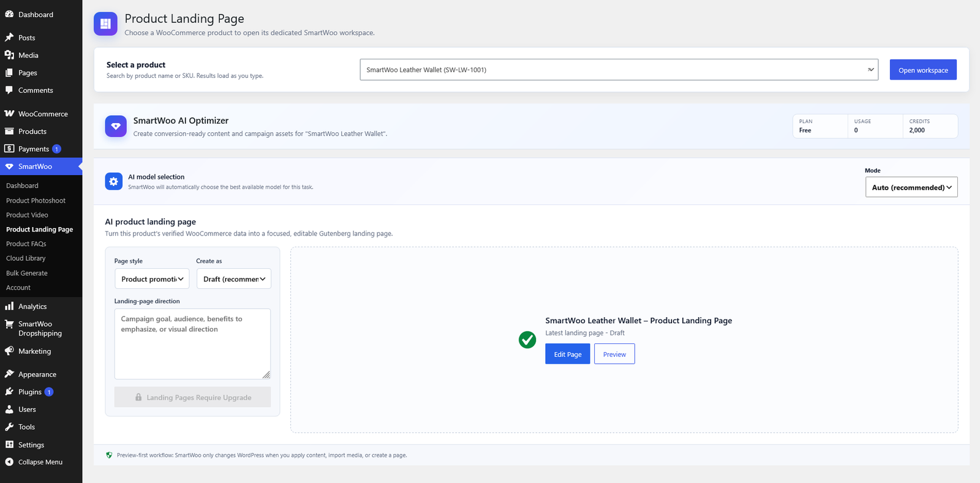Click the Landing-page direction text area
980x483 pixels.
192,344
